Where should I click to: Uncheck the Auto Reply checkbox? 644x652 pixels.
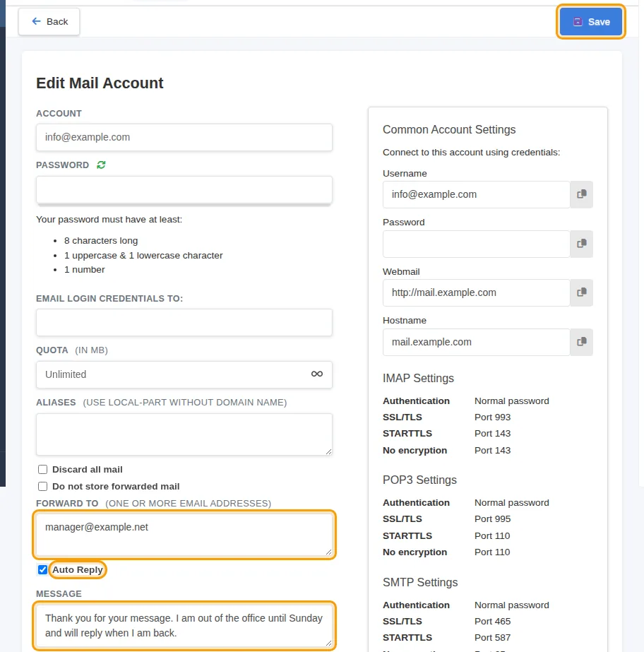[42, 569]
